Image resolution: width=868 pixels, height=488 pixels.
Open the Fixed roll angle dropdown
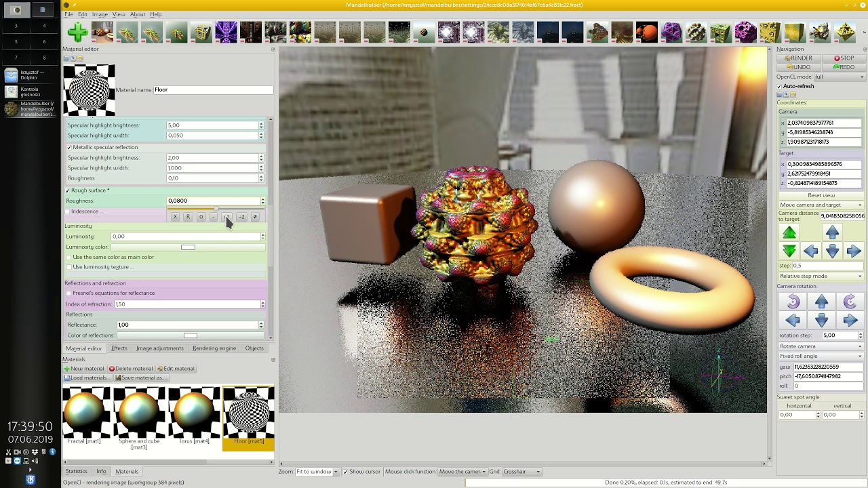pos(821,356)
